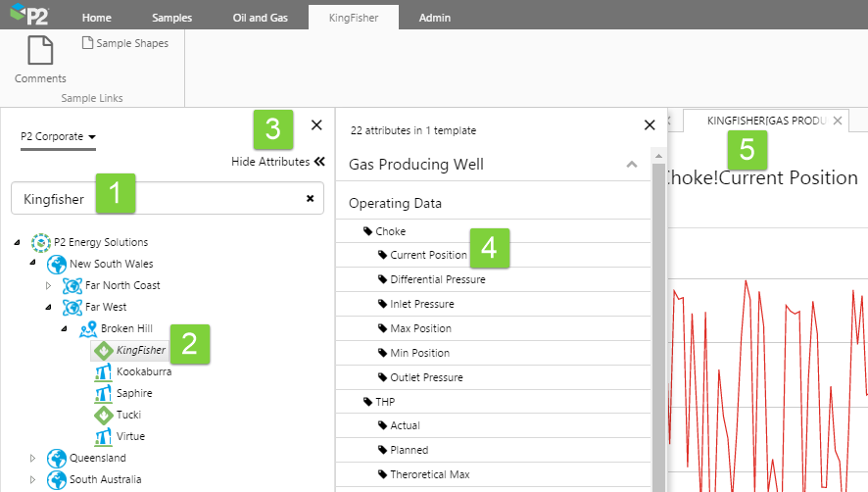Viewport: 868px width, 492px height.
Task: Collapse the Gas Producing Well section
Action: pos(632,165)
